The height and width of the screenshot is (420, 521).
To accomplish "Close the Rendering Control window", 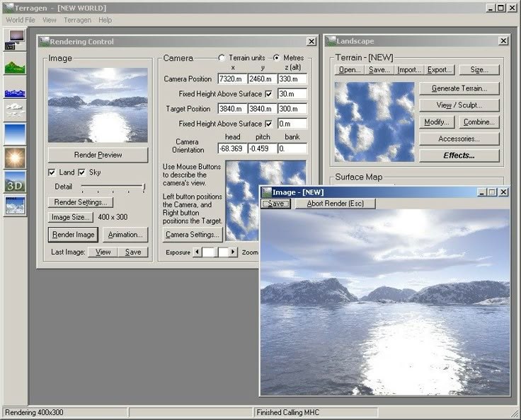I will click(x=311, y=42).
